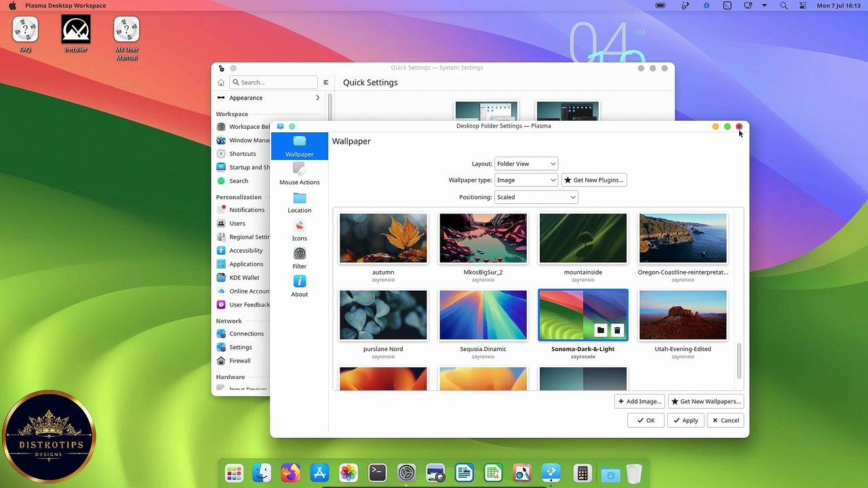
Task: Select the Oregon-Coastline wallpaper thumbnail
Action: (x=683, y=239)
